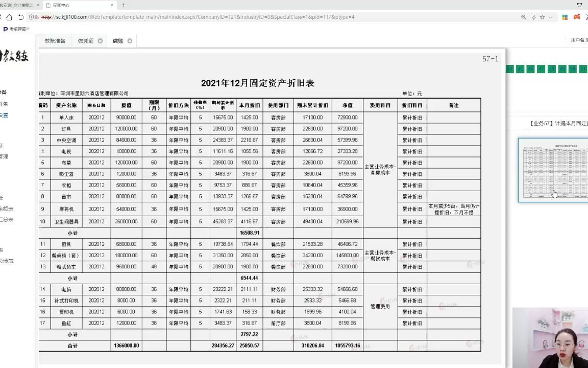
Task: Click the zoom icon in the address bar
Action: pos(524,17)
